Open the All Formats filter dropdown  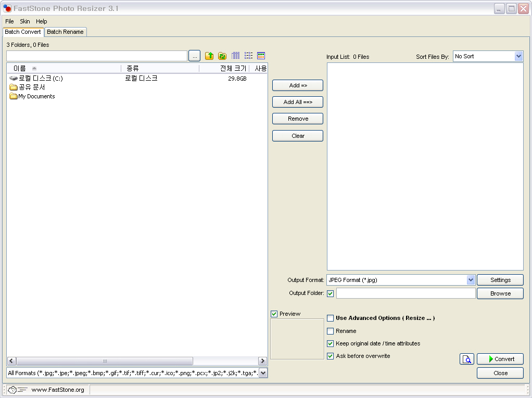click(263, 373)
